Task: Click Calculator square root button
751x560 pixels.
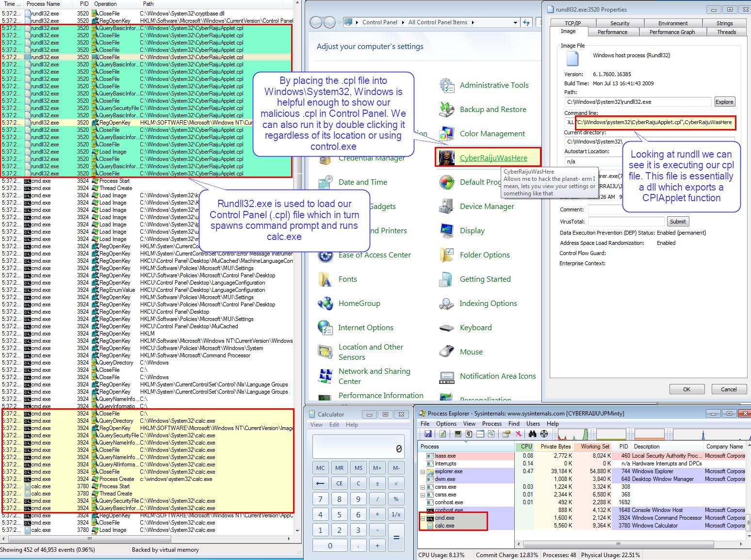Action: tap(396, 483)
